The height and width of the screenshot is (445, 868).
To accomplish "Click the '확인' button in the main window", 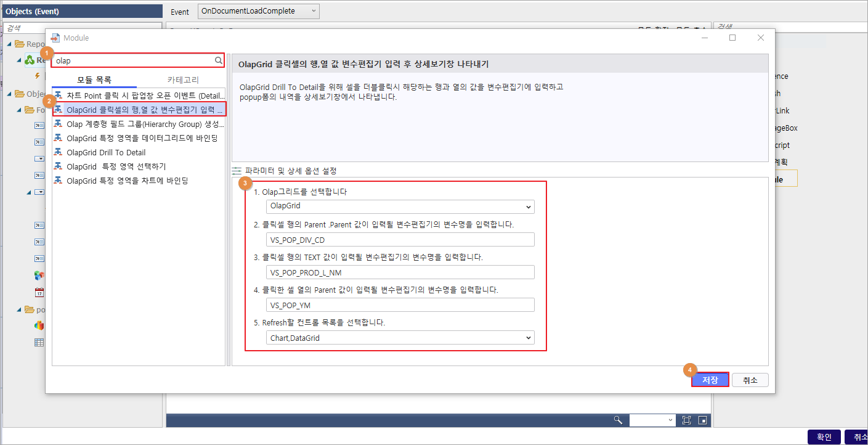I will [x=824, y=437].
